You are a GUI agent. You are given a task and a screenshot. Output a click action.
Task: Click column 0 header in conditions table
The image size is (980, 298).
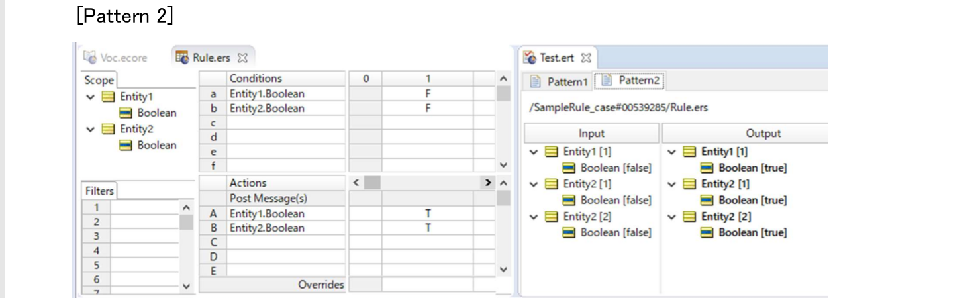pos(365,79)
